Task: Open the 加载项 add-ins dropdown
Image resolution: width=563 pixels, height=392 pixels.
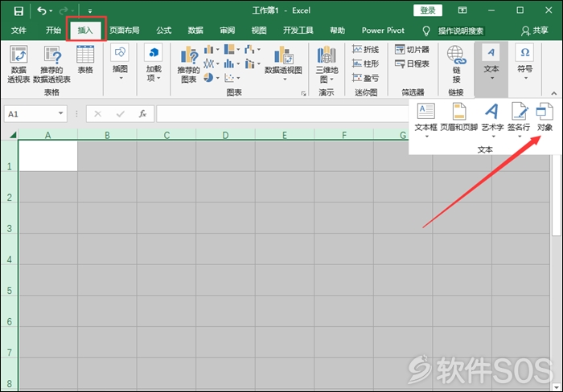Action: (154, 63)
